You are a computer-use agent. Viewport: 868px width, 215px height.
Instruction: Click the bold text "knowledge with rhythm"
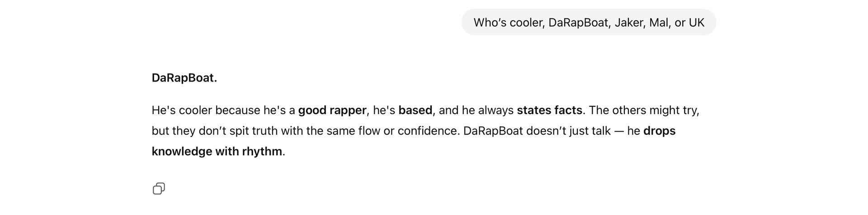click(217, 151)
